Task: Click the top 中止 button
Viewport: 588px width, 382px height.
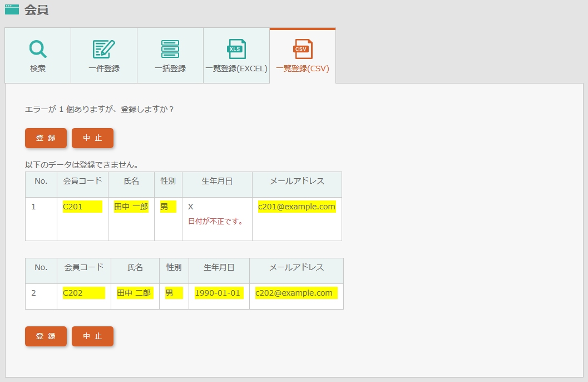Action: 93,138
